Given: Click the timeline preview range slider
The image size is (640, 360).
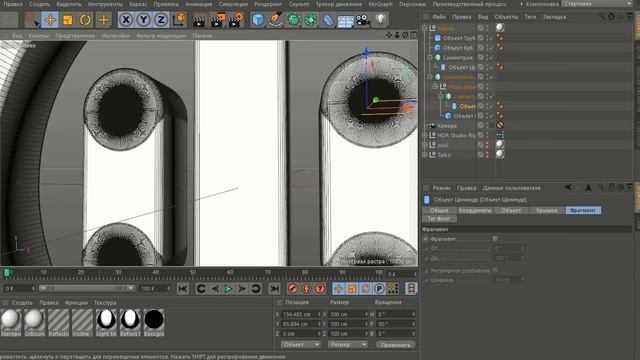Looking at the screenshot, I should [87, 288].
